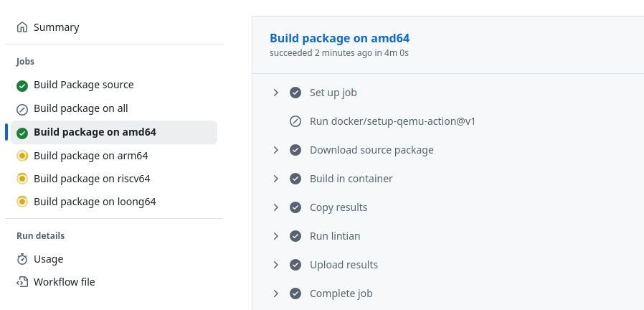The width and height of the screenshot is (644, 310).
Task: Click the yellow in-progress icon for arm64 job
Action: click(x=22, y=156)
